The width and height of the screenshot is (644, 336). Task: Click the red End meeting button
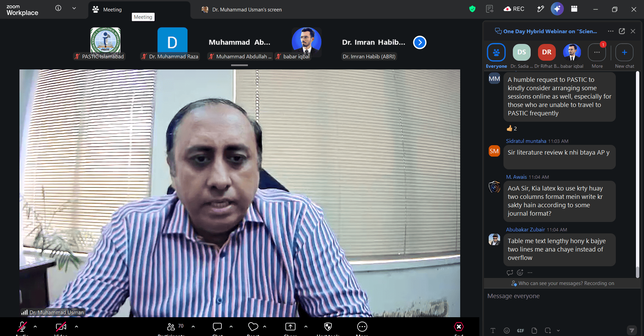[459, 327]
